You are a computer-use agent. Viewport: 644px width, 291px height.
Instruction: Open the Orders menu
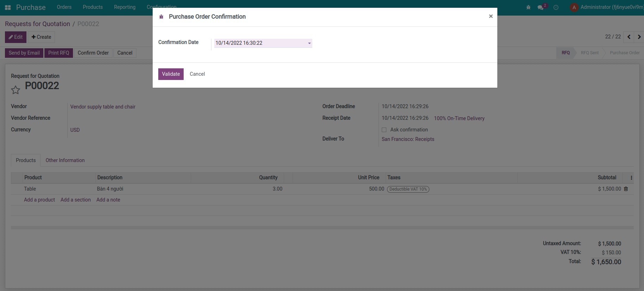(64, 7)
